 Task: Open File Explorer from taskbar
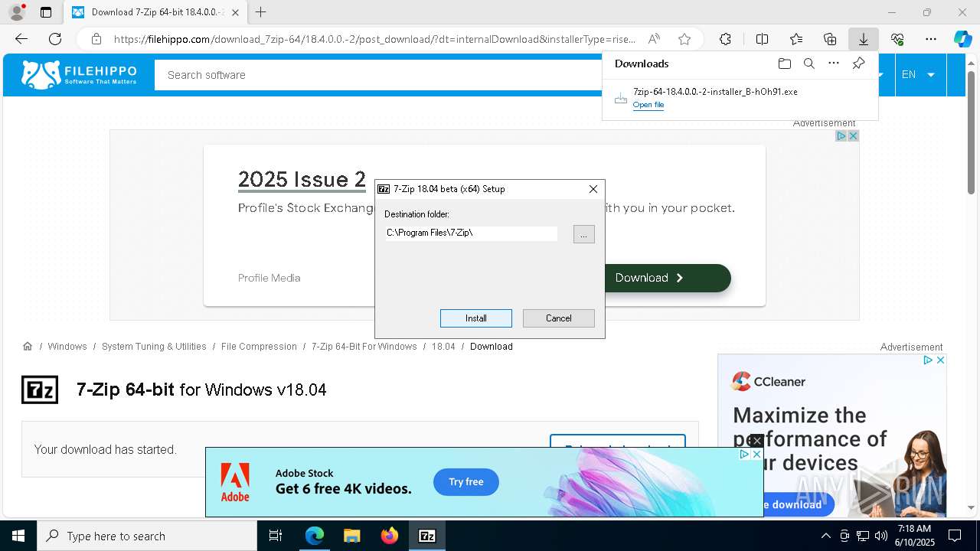point(351,536)
